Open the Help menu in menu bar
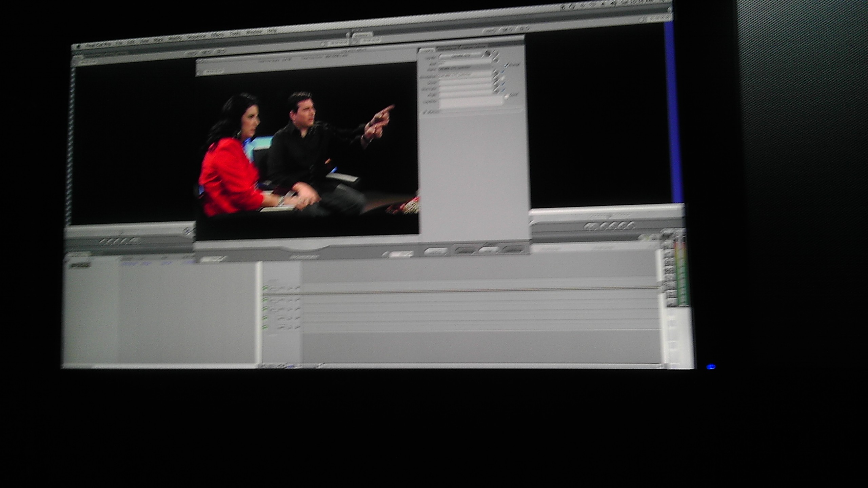Screen dimensions: 868x488 pos(272,31)
